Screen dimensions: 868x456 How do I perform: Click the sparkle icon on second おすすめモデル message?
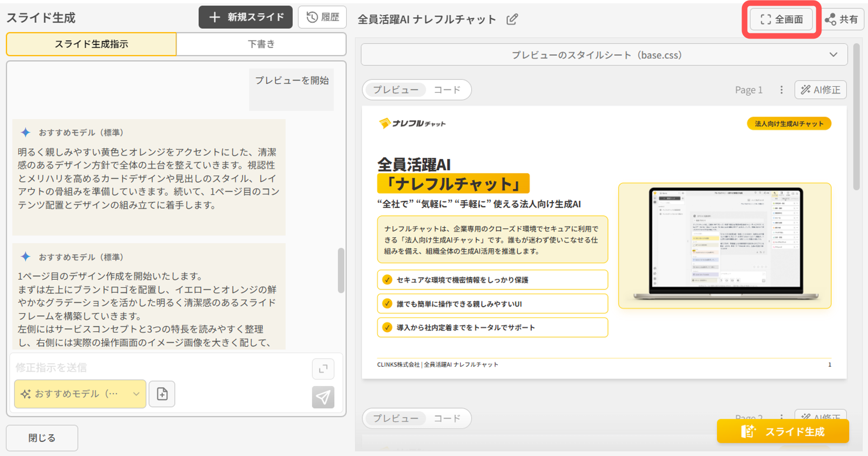tap(25, 257)
